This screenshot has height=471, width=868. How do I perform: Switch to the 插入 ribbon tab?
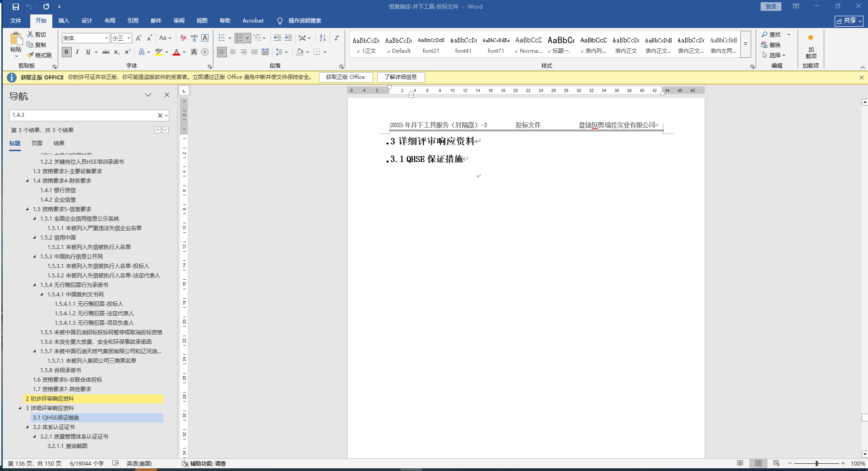[64, 21]
